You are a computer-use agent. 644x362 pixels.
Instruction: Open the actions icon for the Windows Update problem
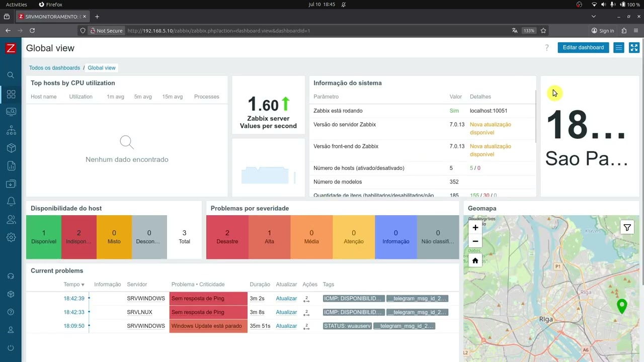tap(306, 326)
